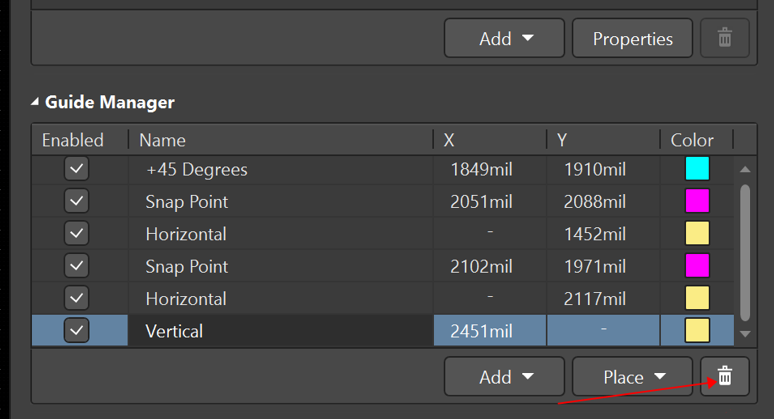This screenshot has width=774, height=419.
Task: Delete the selected guide with trash icon
Action: point(725,376)
